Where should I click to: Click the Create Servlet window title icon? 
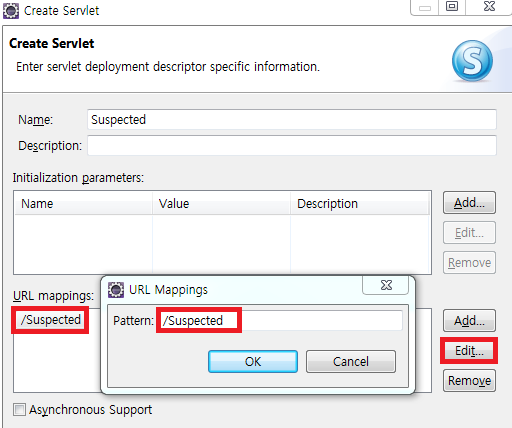pos(11,11)
